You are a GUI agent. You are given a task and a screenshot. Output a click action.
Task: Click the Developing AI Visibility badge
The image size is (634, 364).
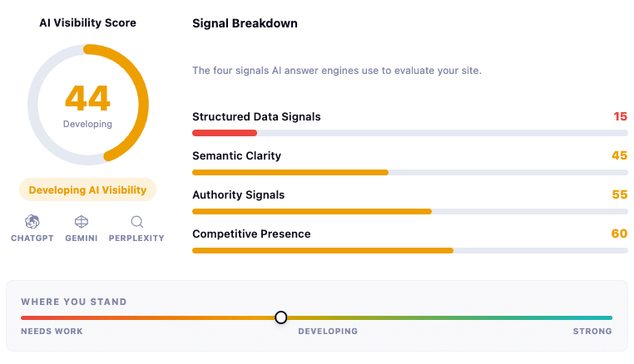coord(87,189)
